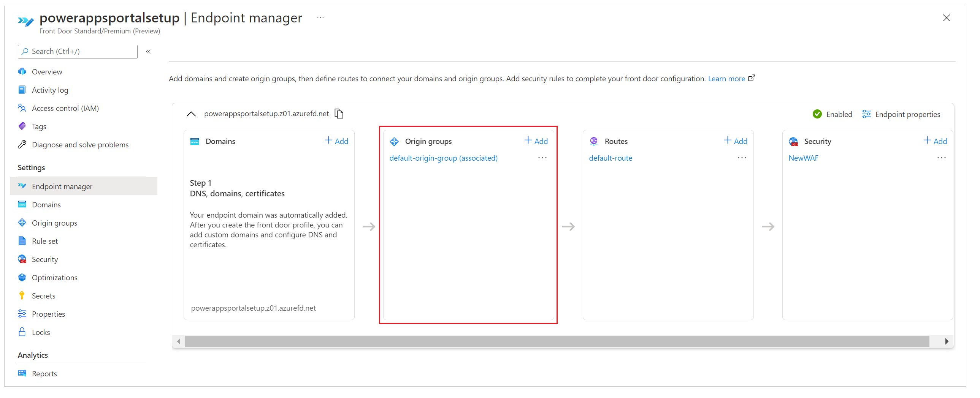
Task: Collapse the powerappsportalsetup endpoint section
Action: (x=191, y=114)
